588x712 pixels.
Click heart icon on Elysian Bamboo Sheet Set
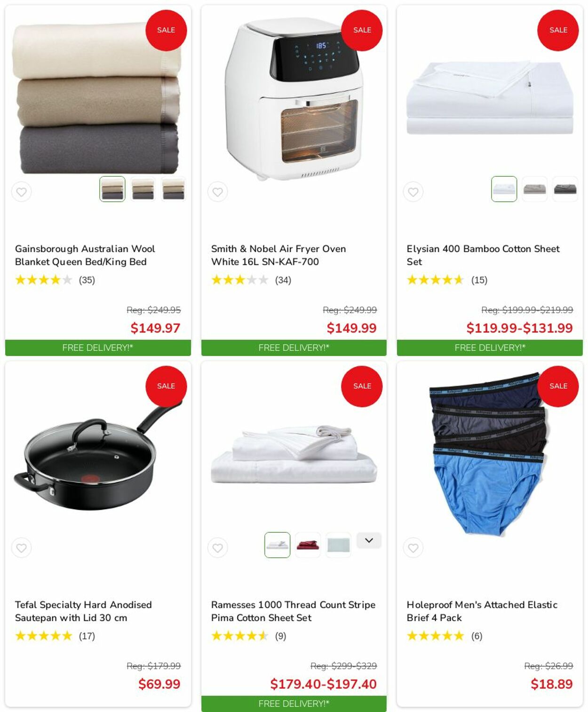click(x=413, y=192)
